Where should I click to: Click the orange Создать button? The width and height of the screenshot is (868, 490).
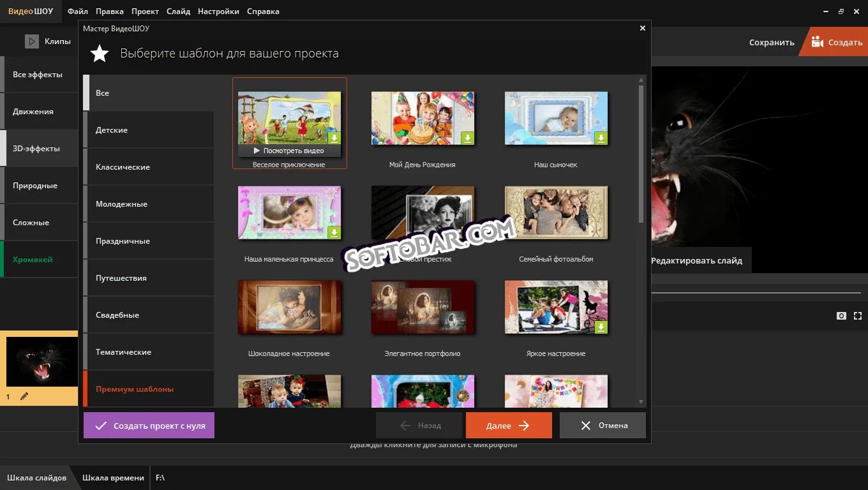coord(836,42)
